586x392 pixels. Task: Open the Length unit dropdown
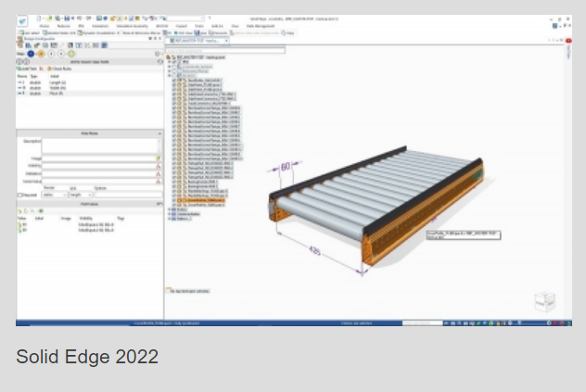click(x=81, y=196)
